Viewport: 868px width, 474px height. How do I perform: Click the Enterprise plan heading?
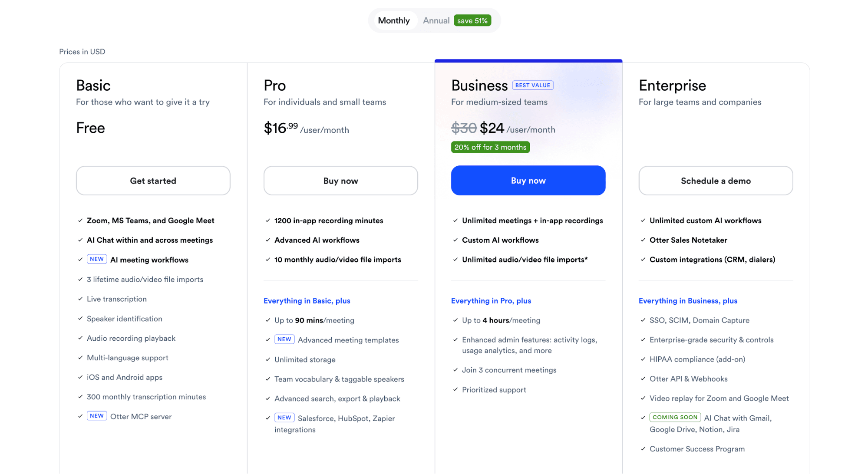click(672, 86)
